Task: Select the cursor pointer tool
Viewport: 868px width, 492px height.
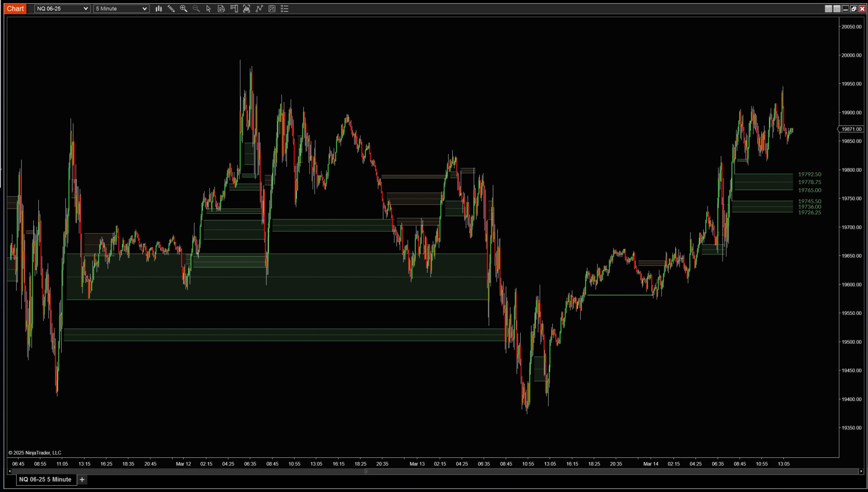Action: click(209, 9)
